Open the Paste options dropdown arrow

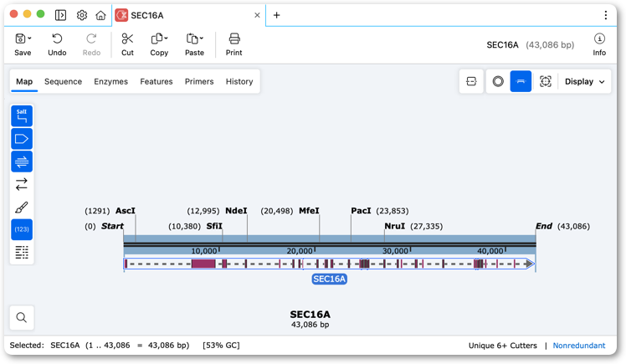pyautogui.click(x=202, y=38)
